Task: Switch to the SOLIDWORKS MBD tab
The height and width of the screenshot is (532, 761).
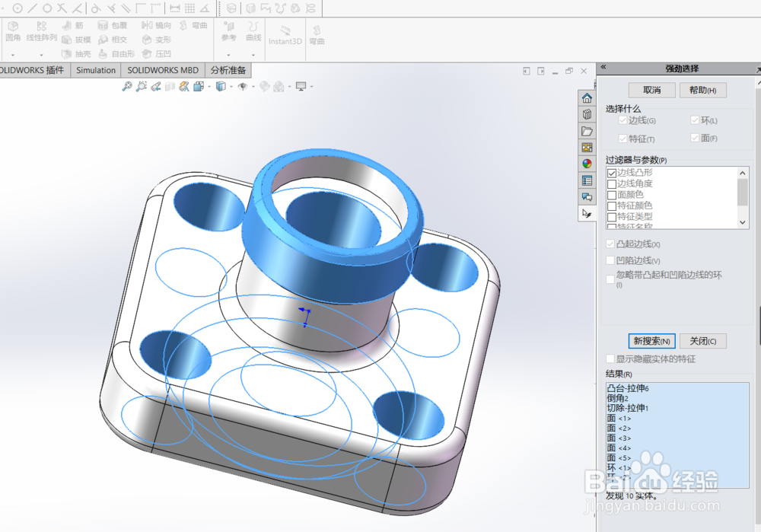Action: point(163,70)
